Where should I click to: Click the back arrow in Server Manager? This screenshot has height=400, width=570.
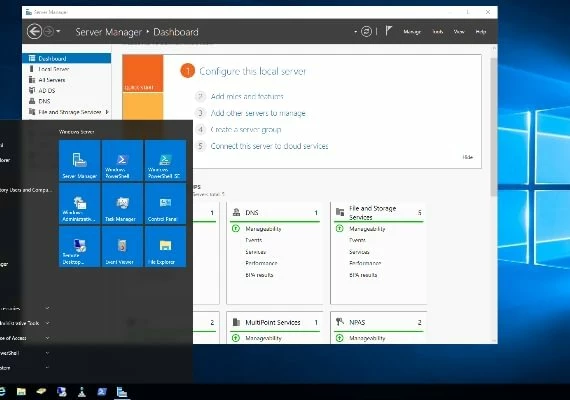point(34,32)
